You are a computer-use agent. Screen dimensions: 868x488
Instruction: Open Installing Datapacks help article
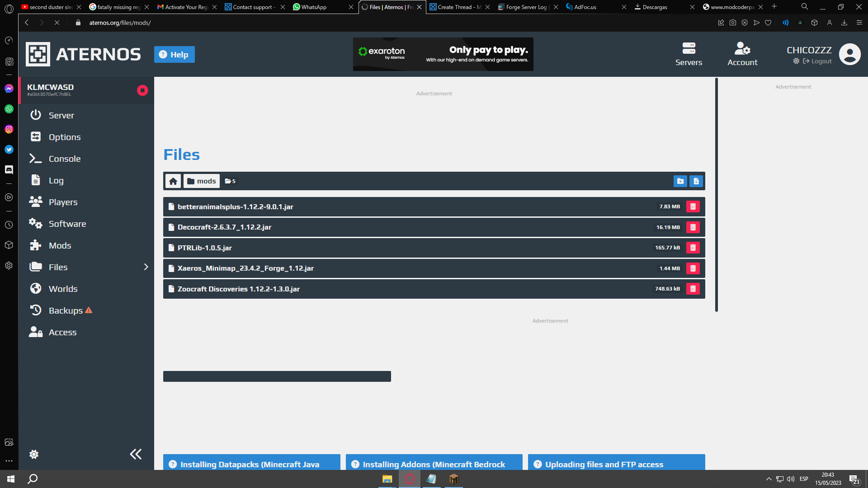pos(252,462)
